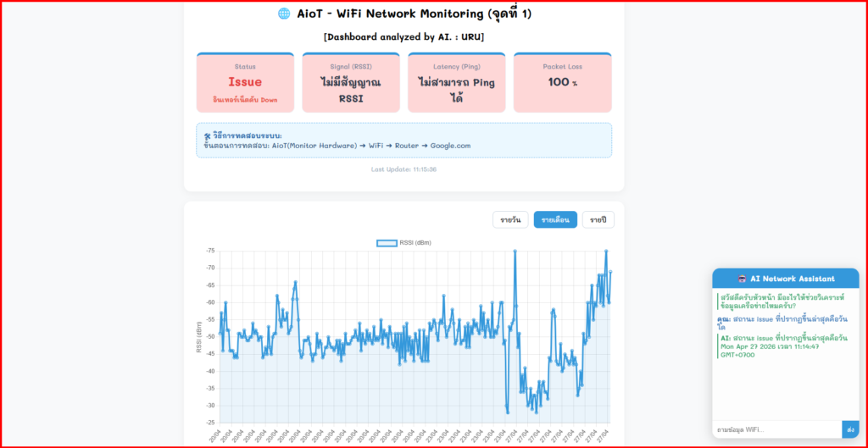Viewport: 868px width, 448px height.
Task: Click the tools icon in the test method box
Action: tap(208, 136)
